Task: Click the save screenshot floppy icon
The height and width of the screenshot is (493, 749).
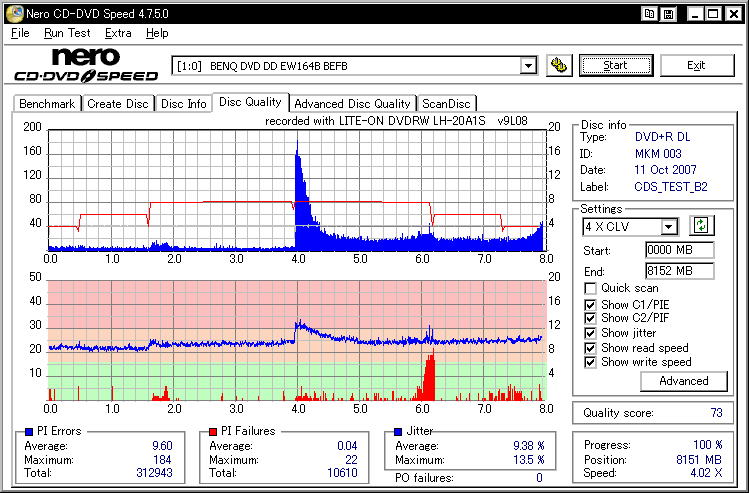Action: pyautogui.click(x=669, y=14)
